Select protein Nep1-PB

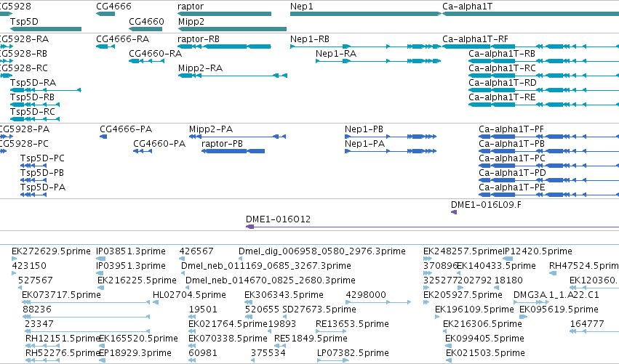(391, 137)
